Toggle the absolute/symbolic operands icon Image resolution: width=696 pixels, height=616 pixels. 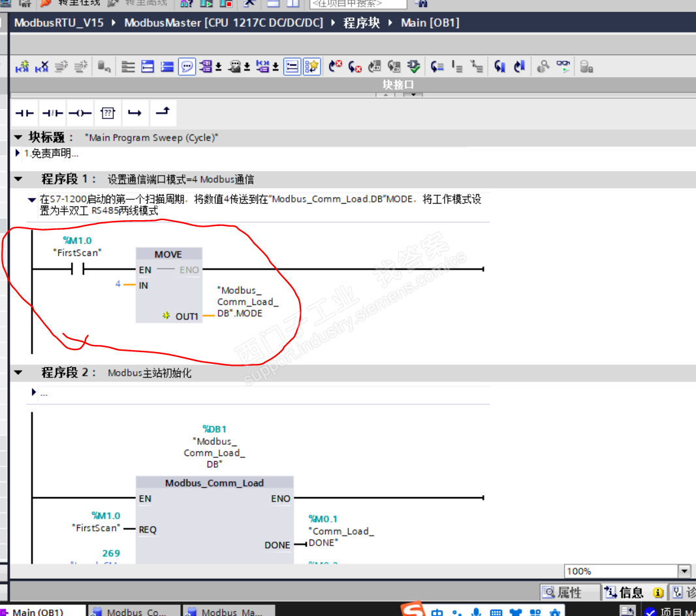coord(206,67)
